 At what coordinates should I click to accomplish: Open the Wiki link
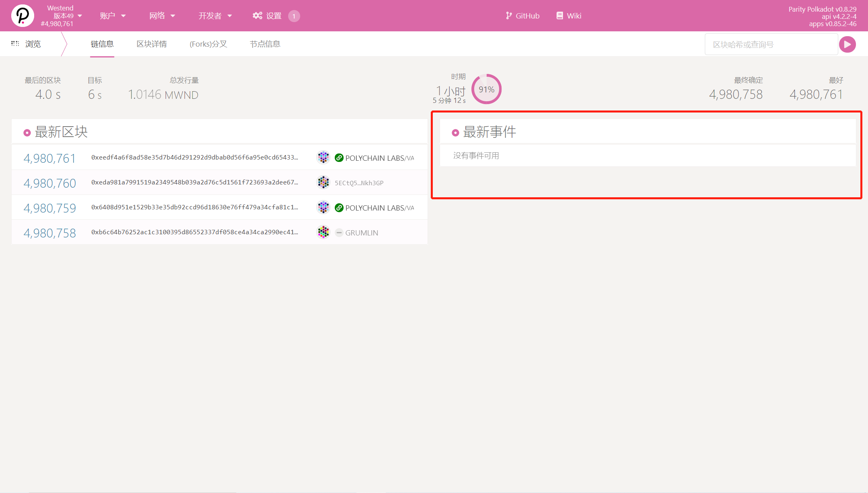pyautogui.click(x=569, y=16)
